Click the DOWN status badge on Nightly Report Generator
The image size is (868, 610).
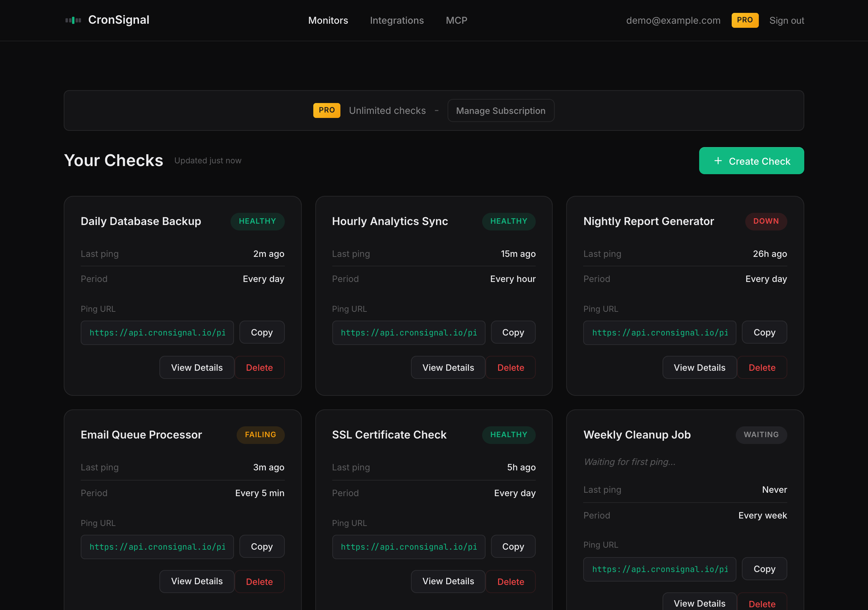[766, 221]
